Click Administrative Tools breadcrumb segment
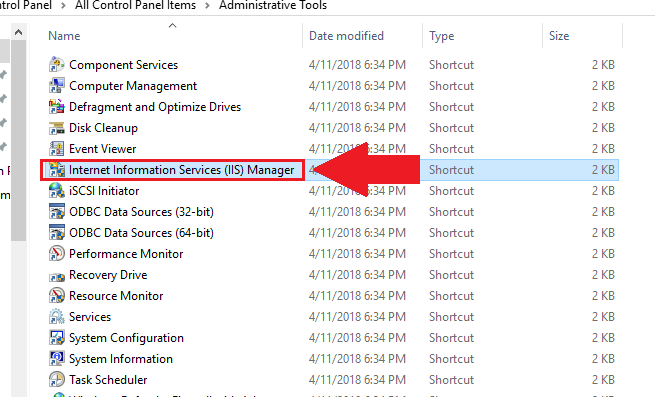Screen dimensions: 655x397 pyautogui.click(x=273, y=5)
